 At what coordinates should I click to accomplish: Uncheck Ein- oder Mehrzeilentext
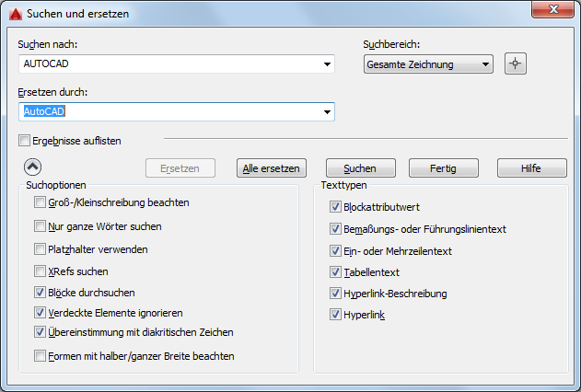[335, 251]
